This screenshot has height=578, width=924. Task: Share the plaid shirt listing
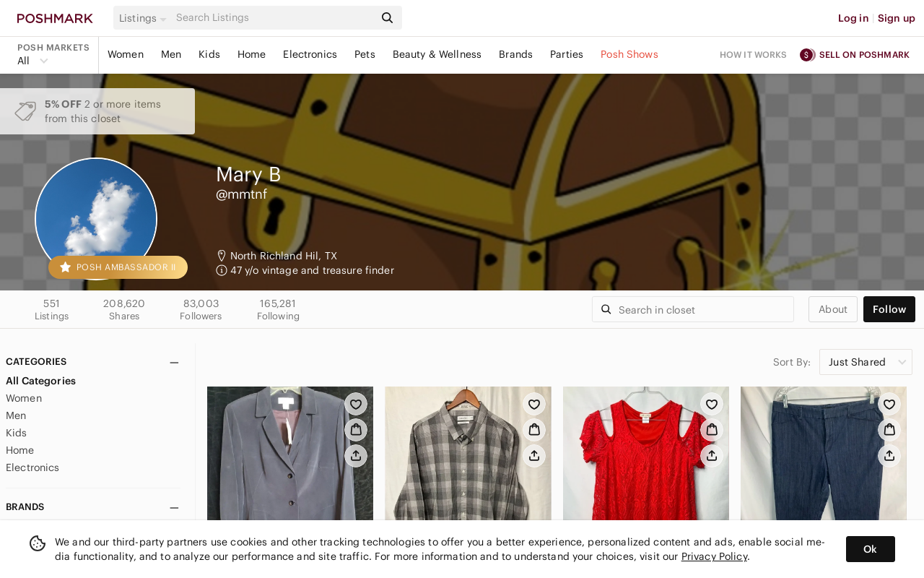tap(534, 456)
